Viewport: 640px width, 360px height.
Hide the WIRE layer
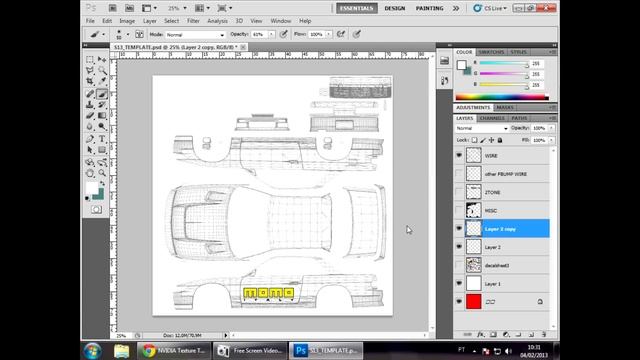tap(459, 156)
